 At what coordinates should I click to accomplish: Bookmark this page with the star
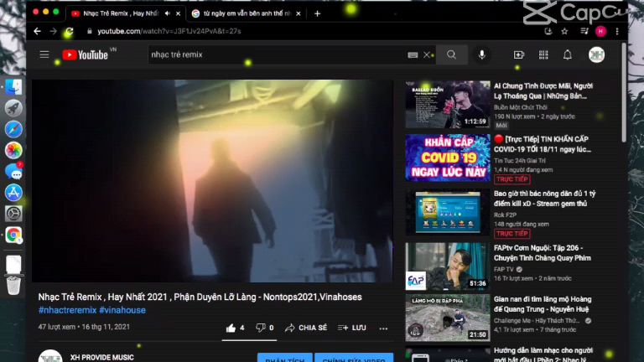564,31
